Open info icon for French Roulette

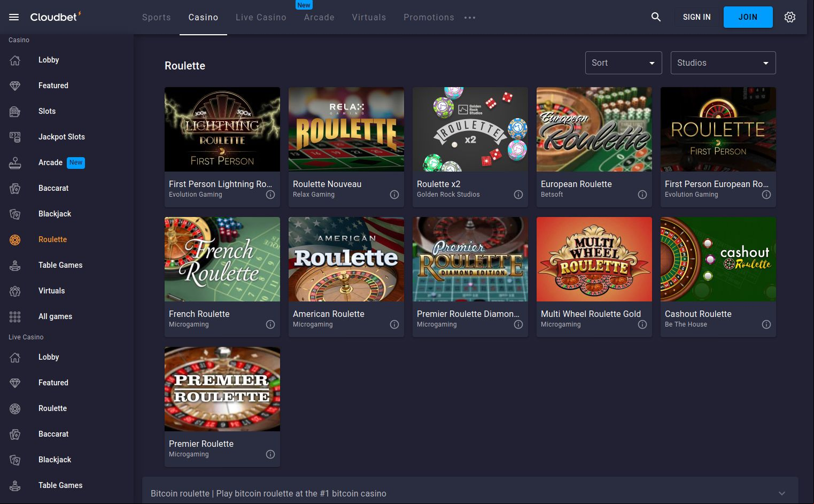pyautogui.click(x=270, y=324)
